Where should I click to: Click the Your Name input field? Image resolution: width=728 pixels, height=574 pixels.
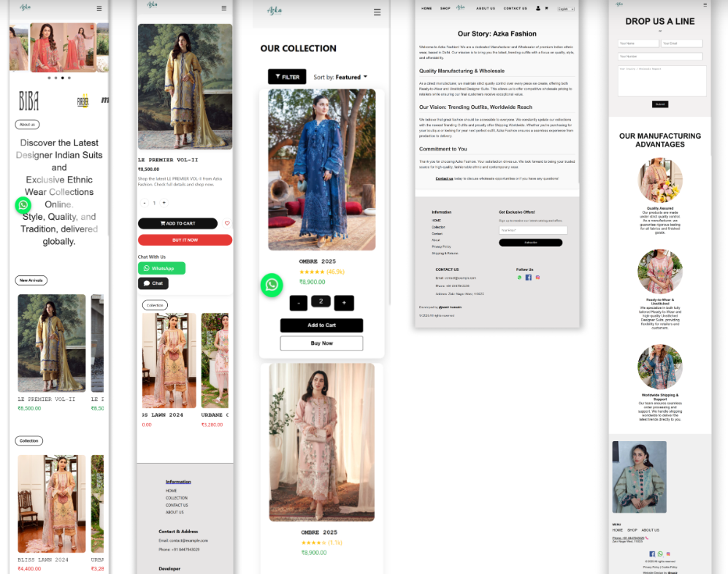tap(638, 44)
